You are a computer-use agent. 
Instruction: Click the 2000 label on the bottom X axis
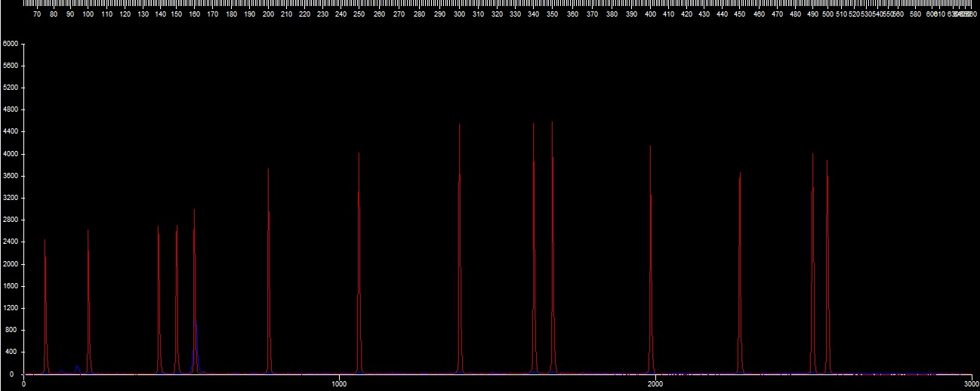655,385
